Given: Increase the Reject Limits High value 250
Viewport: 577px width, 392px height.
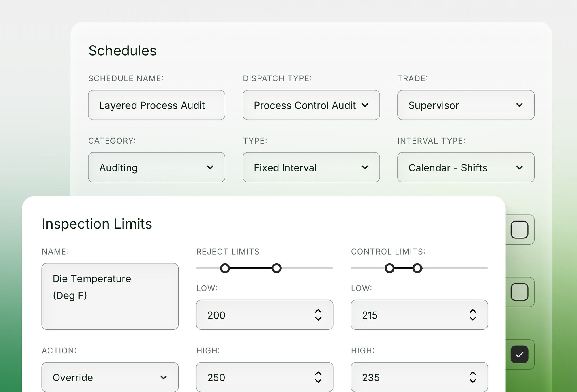Looking at the screenshot, I should [318, 373].
